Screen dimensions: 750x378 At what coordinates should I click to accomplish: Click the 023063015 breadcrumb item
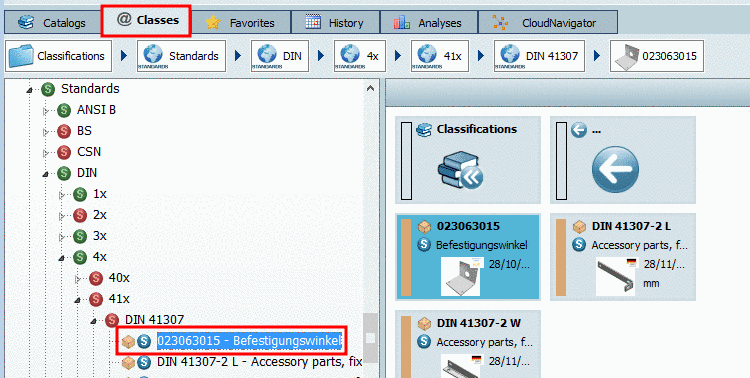(x=656, y=56)
